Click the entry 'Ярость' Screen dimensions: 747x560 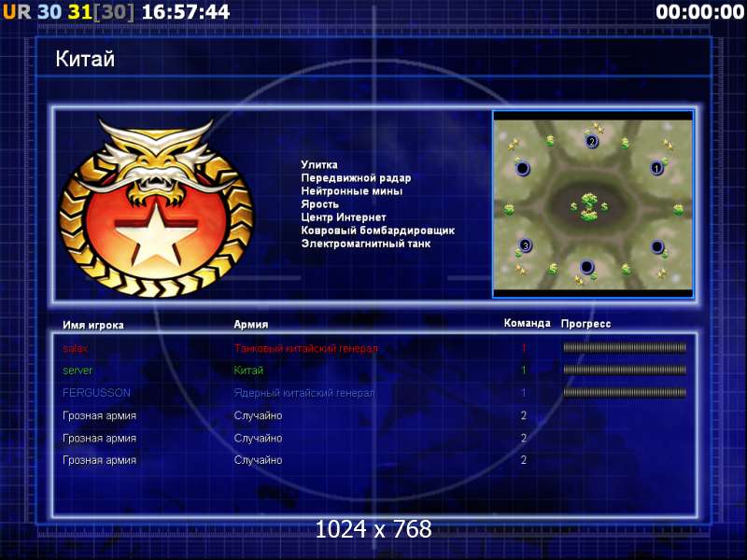[319, 203]
